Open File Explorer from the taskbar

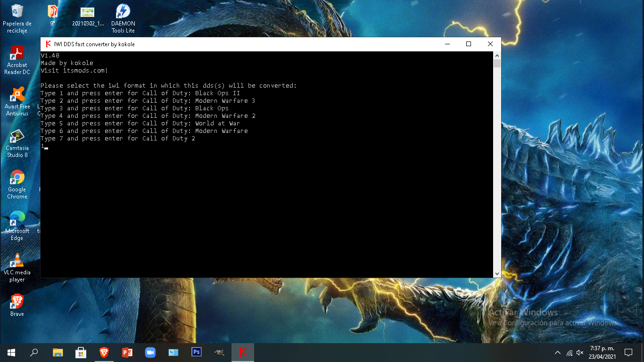[x=58, y=352]
